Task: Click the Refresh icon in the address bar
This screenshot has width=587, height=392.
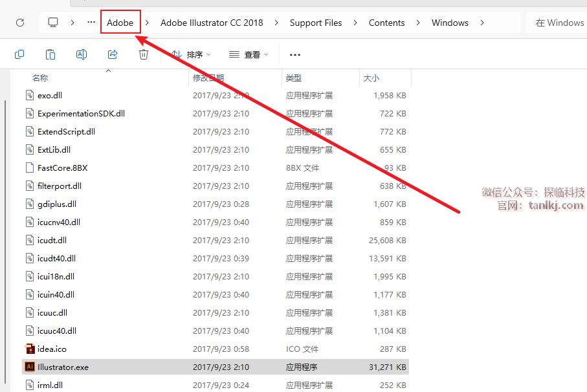Action: [x=20, y=23]
